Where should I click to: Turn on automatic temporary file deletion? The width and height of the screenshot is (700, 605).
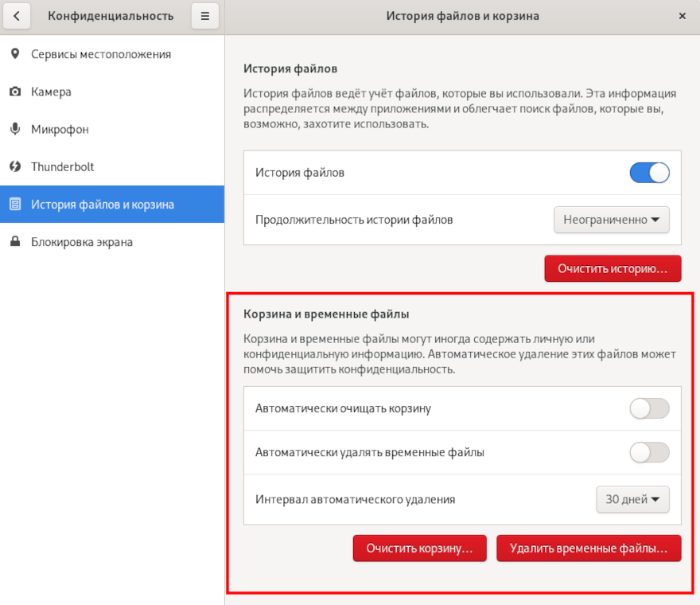[x=649, y=453]
